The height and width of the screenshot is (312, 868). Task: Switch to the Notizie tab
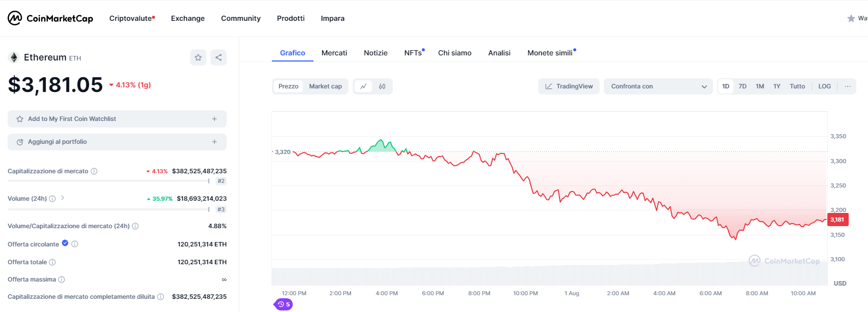376,53
